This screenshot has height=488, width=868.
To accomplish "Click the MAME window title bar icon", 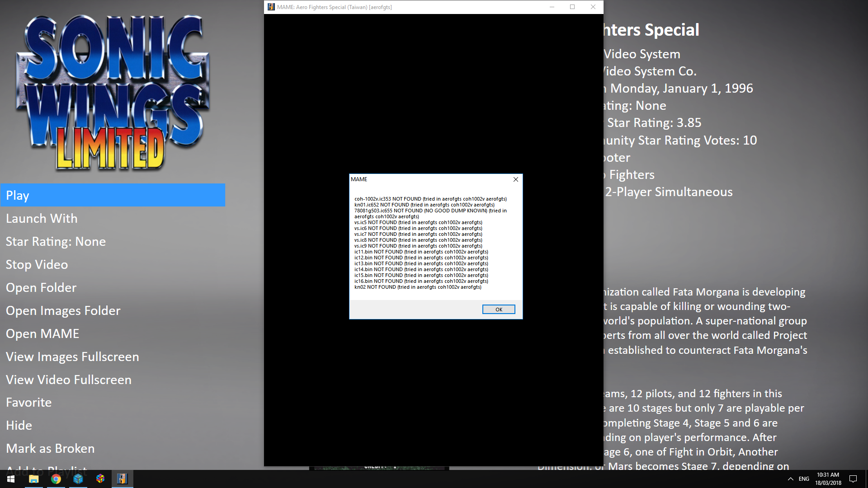I will (271, 7).
